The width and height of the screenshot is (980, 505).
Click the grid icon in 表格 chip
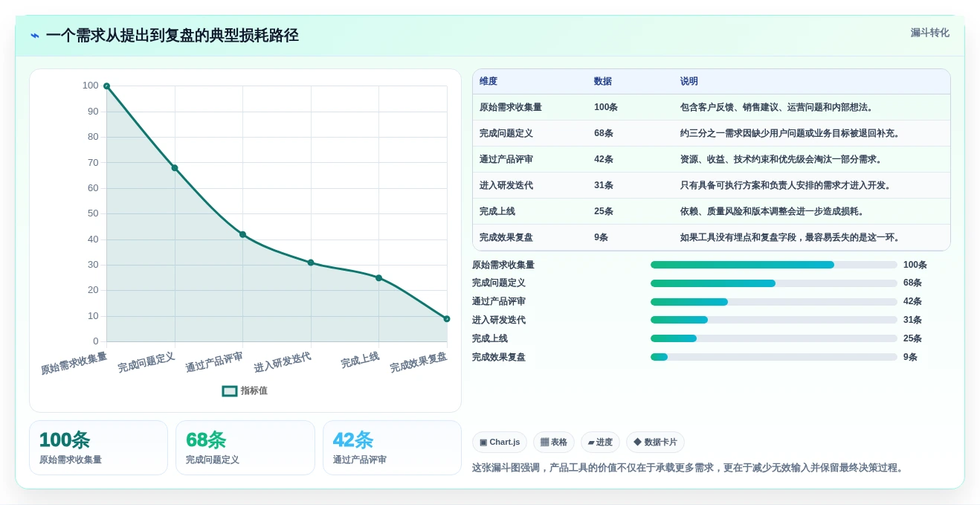[544, 442]
